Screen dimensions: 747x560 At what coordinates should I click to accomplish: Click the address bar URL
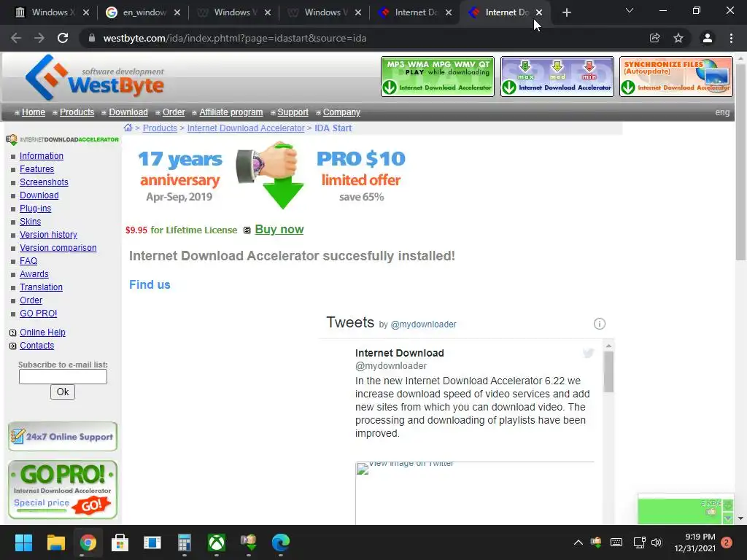pos(234,38)
